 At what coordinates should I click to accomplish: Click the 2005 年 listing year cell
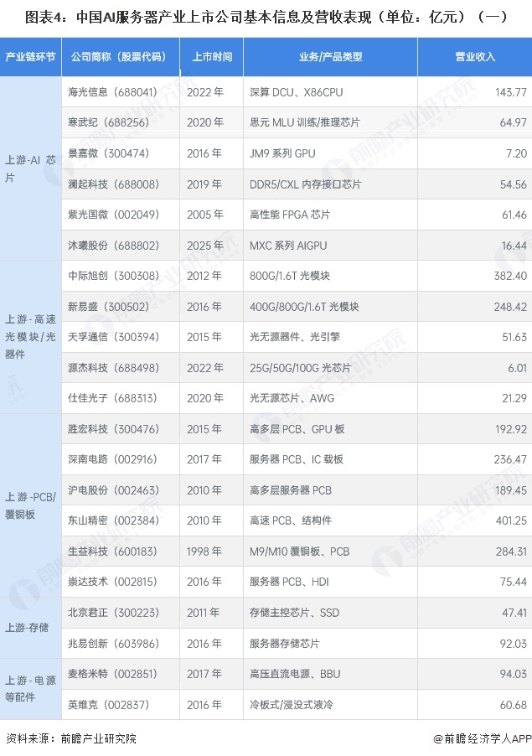(212, 215)
